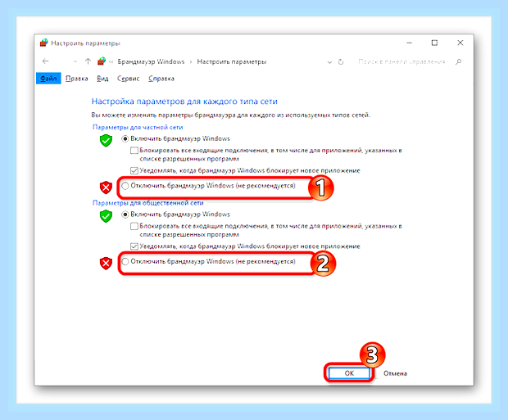Viewport: 508px width, 420px height.
Task: Open the Файл menu
Action: click(48, 79)
